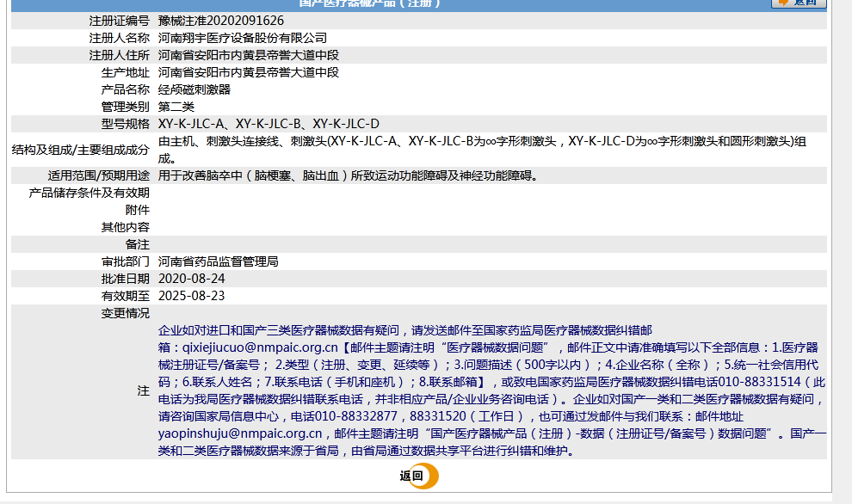The height and width of the screenshot is (504, 852).
Task: Select product name 经颅磁刺激器
Action: tap(194, 89)
